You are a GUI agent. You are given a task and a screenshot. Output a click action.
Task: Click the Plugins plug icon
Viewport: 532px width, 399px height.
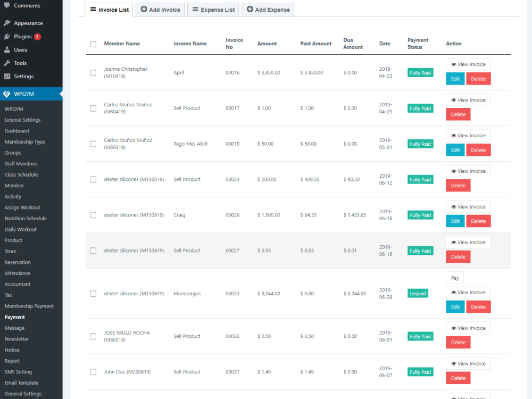pyautogui.click(x=7, y=36)
